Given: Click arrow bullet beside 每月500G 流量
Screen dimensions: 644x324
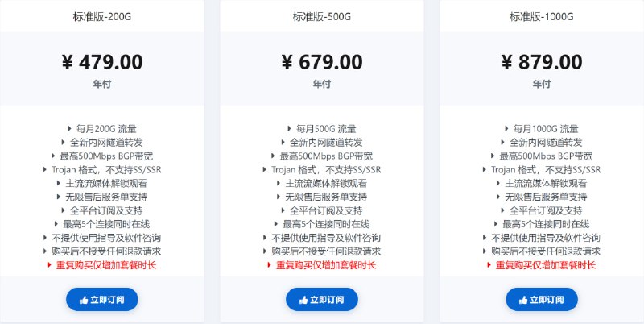Looking at the screenshot, I should pos(290,129).
